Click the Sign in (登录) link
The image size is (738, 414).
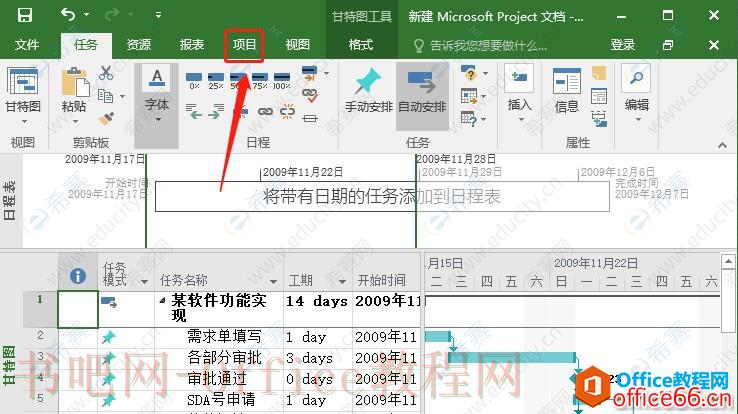tap(622, 45)
